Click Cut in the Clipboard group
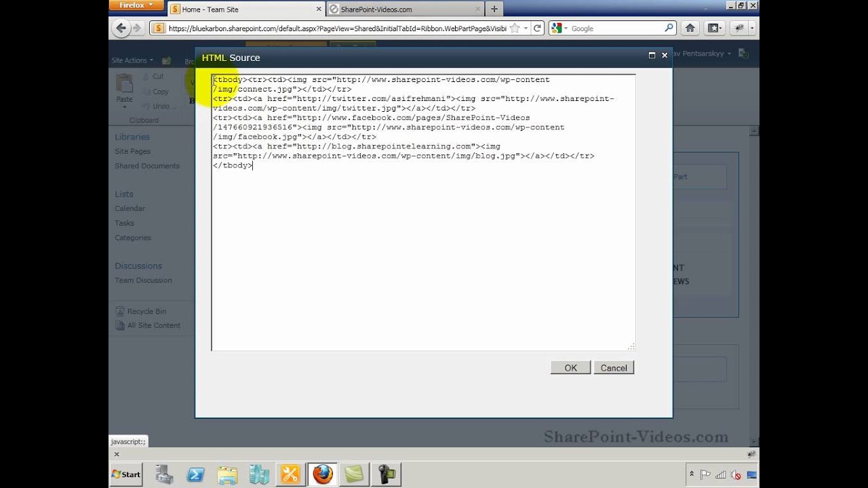This screenshot has height=488, width=868. 153,77
